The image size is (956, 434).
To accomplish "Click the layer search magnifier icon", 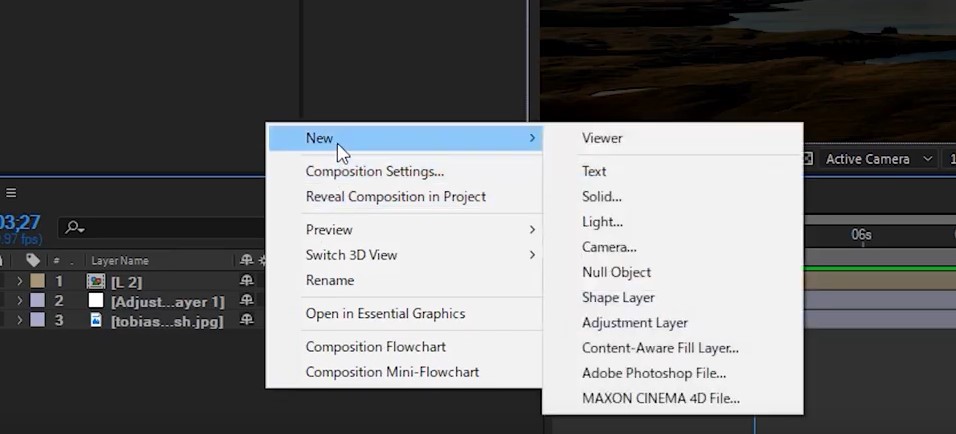I will click(74, 227).
